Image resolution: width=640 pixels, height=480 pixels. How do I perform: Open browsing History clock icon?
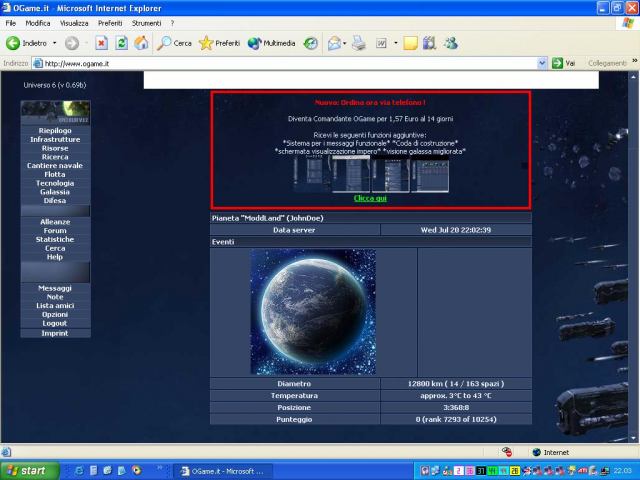(311, 43)
